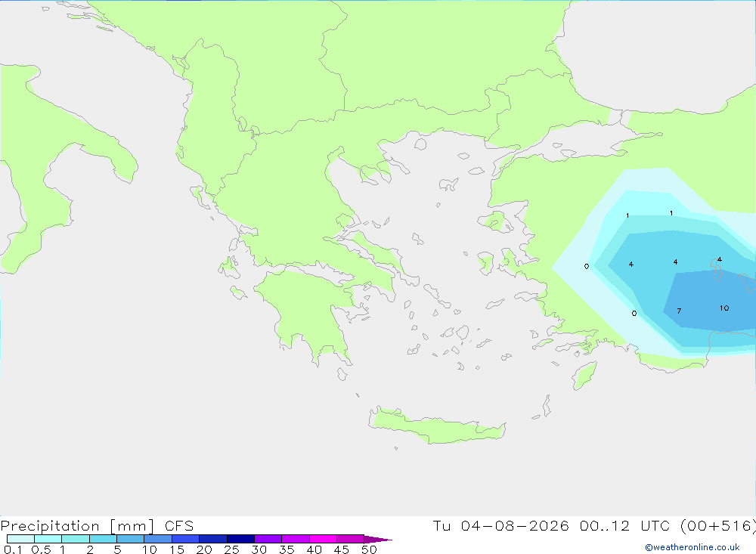This screenshot has height=554, width=756.
Task: Click the '45' legend scale label
Action: [x=342, y=549]
